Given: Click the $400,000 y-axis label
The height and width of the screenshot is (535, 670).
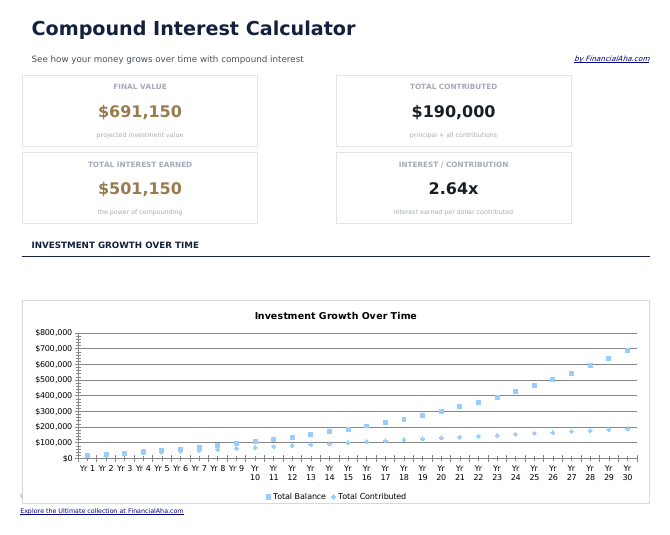Looking at the screenshot, I should 53,395.
